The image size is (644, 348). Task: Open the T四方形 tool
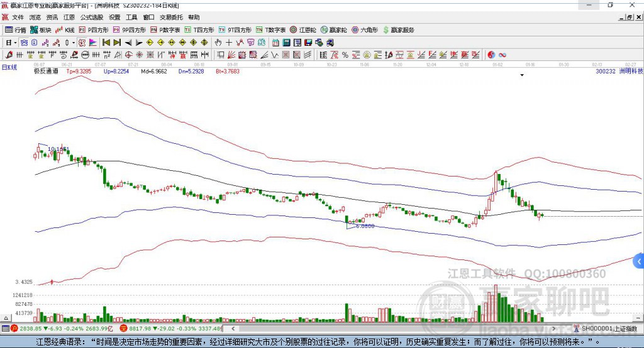[x=199, y=30]
